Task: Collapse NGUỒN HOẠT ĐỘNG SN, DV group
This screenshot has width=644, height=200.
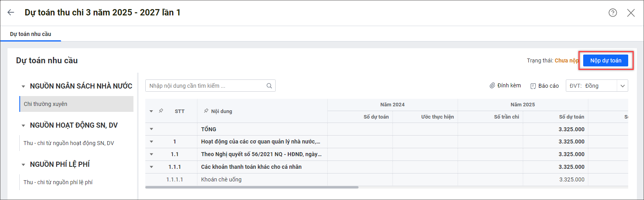Action: [23, 125]
